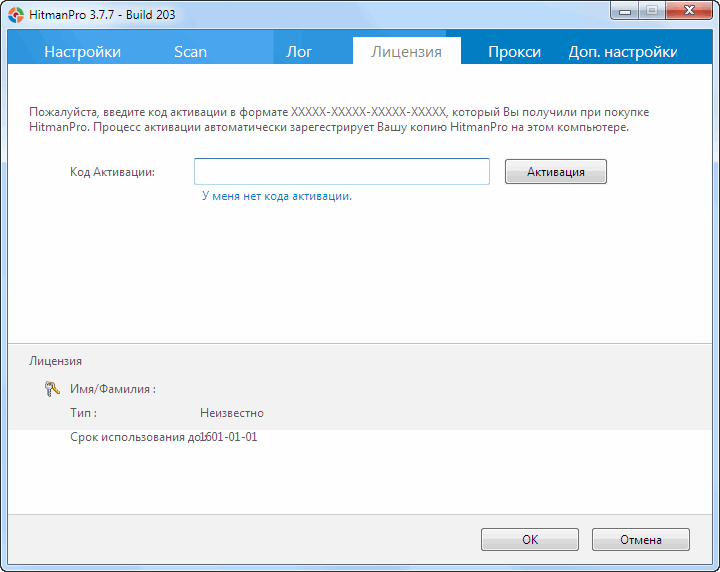Confirm with the OK button
720x572 pixels.
click(x=530, y=539)
